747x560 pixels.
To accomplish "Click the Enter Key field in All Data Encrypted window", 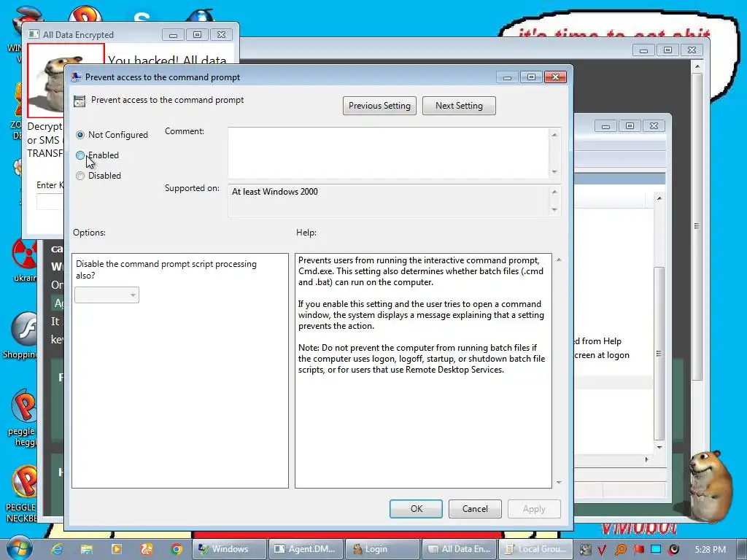I will pos(50,201).
